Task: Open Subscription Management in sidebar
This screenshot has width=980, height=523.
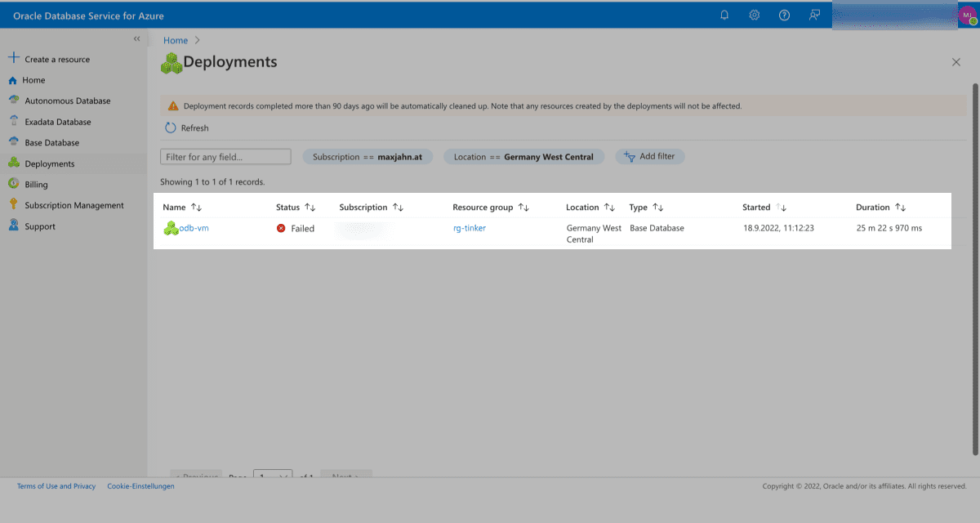Action: tap(73, 205)
